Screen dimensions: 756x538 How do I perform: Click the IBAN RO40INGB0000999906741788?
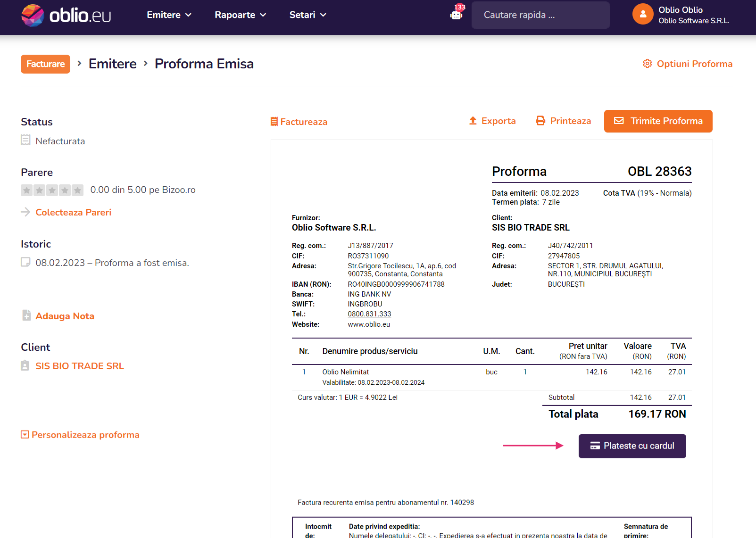click(396, 284)
